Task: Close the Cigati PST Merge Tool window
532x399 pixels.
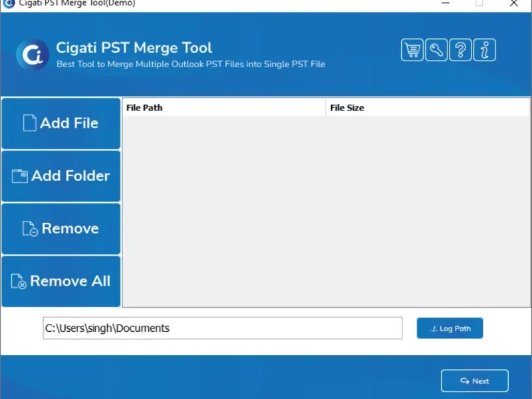Action: 513,3
